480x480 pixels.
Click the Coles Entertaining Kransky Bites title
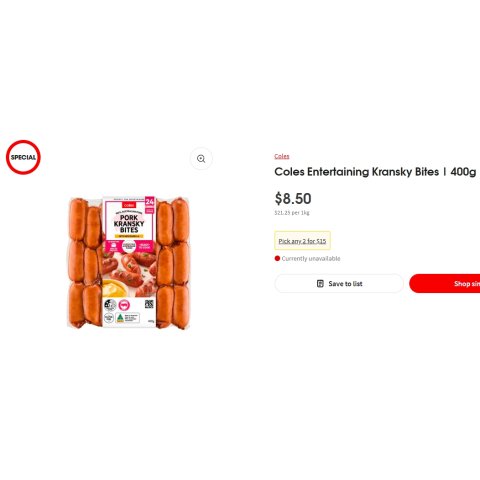point(375,172)
